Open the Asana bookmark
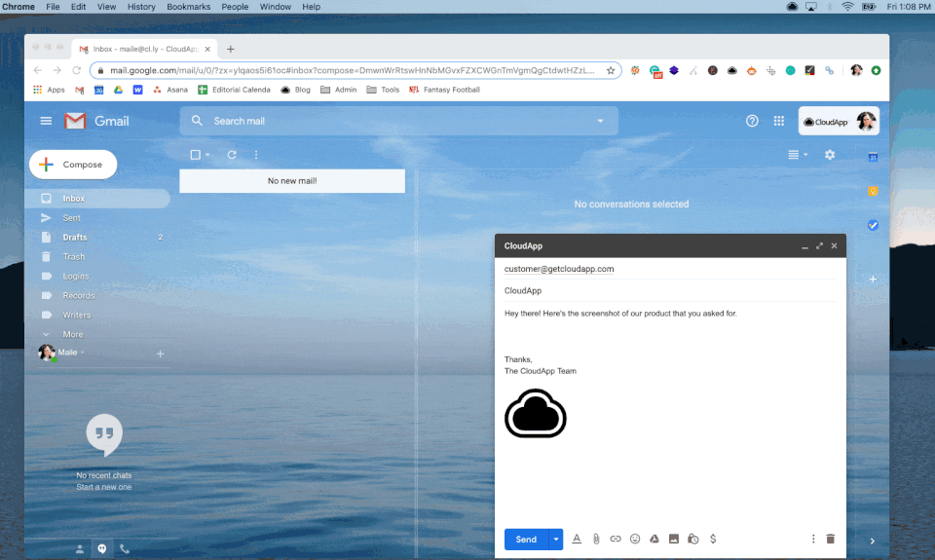 coord(170,90)
